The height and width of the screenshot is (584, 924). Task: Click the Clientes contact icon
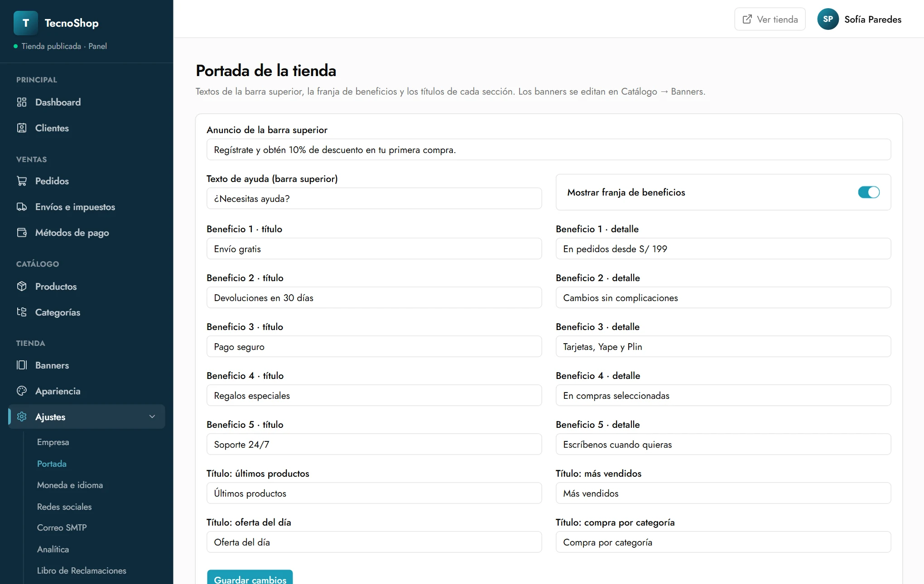tap(22, 128)
